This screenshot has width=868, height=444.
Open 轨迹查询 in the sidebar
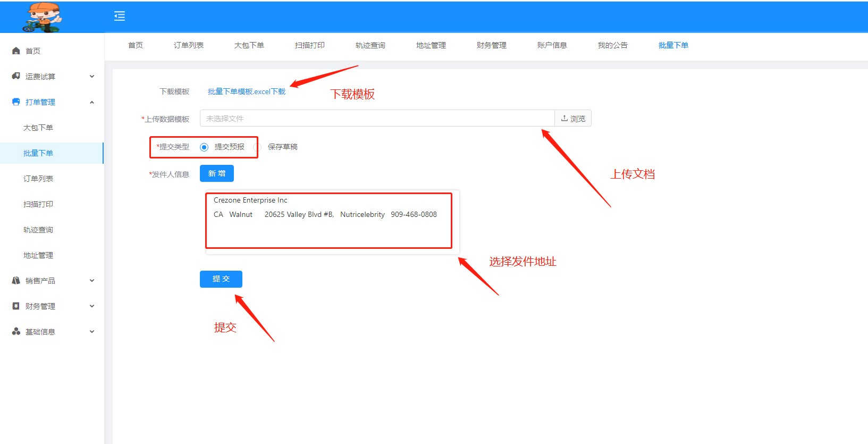[x=38, y=230]
